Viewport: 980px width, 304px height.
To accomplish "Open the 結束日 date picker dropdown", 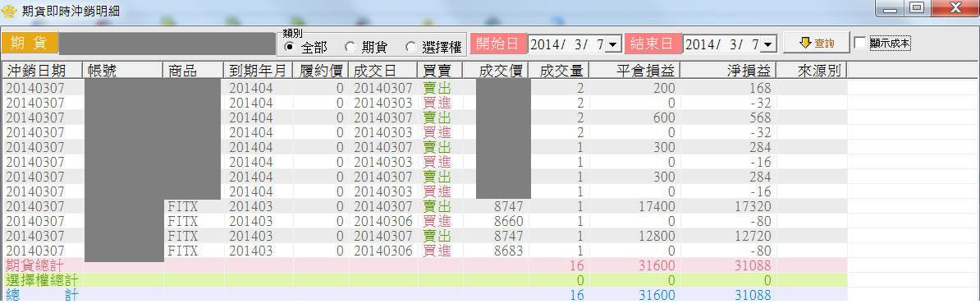I will point(768,44).
